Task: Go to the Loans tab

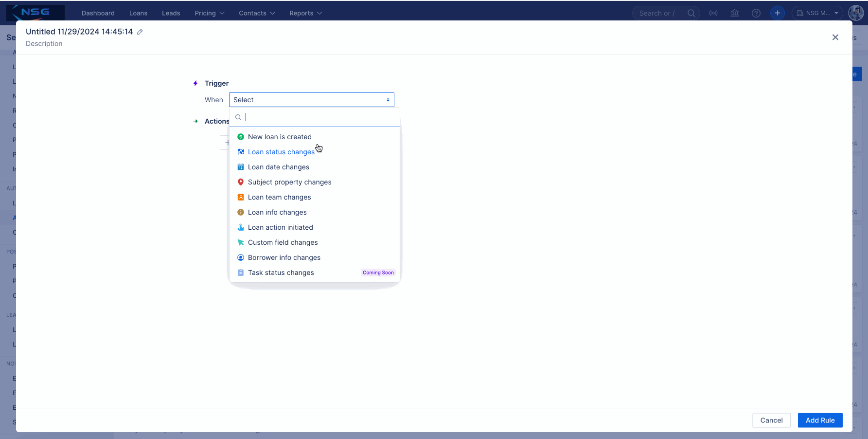Action: [x=138, y=13]
